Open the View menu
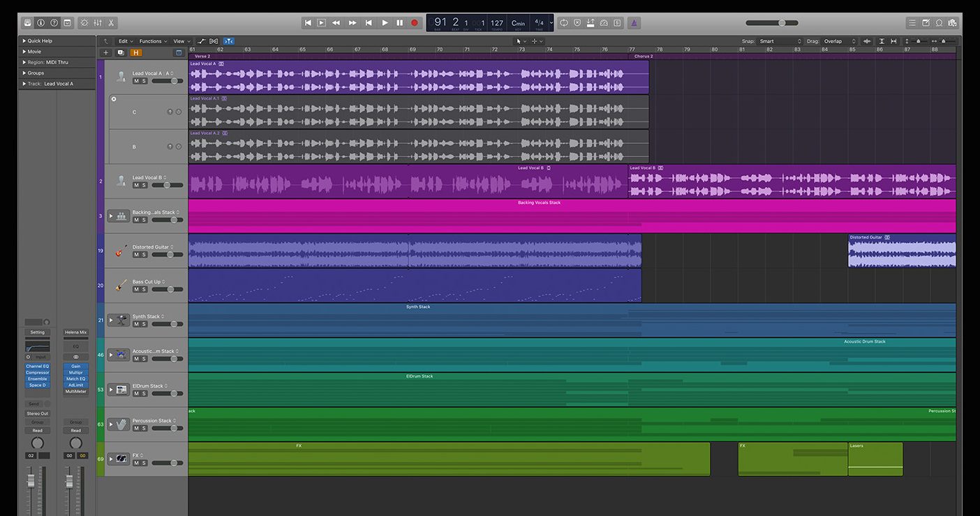The width and height of the screenshot is (980, 516). point(179,40)
